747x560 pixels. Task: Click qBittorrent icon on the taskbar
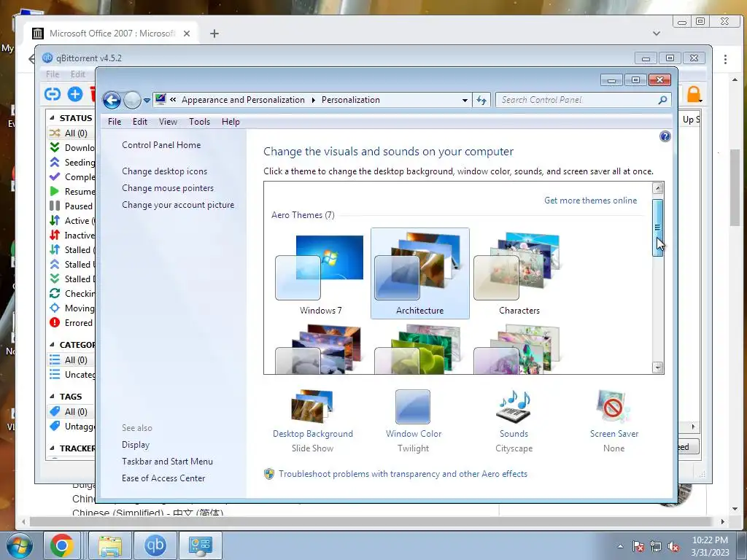[x=155, y=545]
